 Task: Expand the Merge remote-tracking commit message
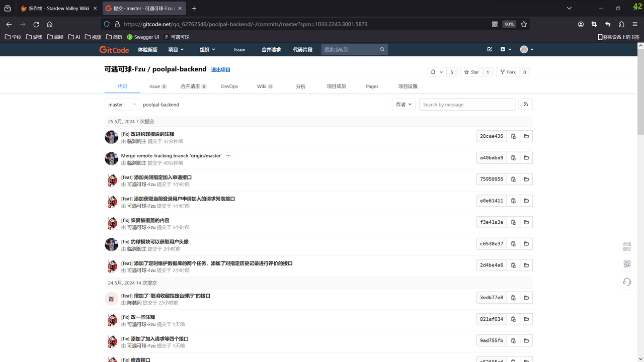228,156
